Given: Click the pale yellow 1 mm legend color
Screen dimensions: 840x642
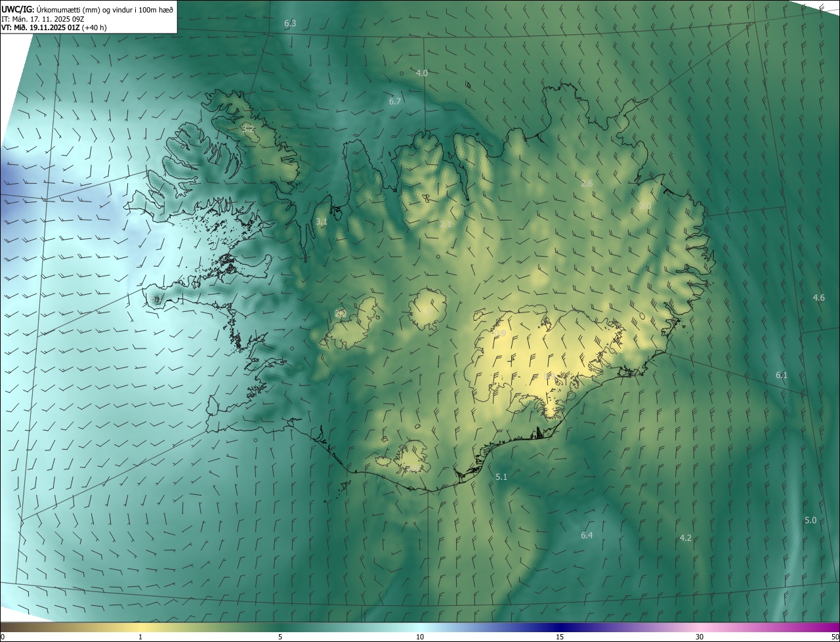Looking at the screenshot, I should 140,628.
